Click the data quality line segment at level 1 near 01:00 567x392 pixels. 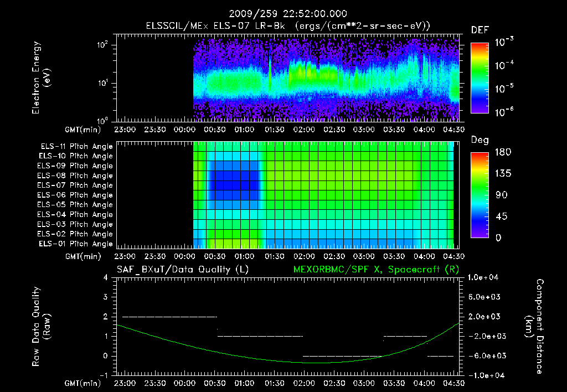[x=260, y=336]
